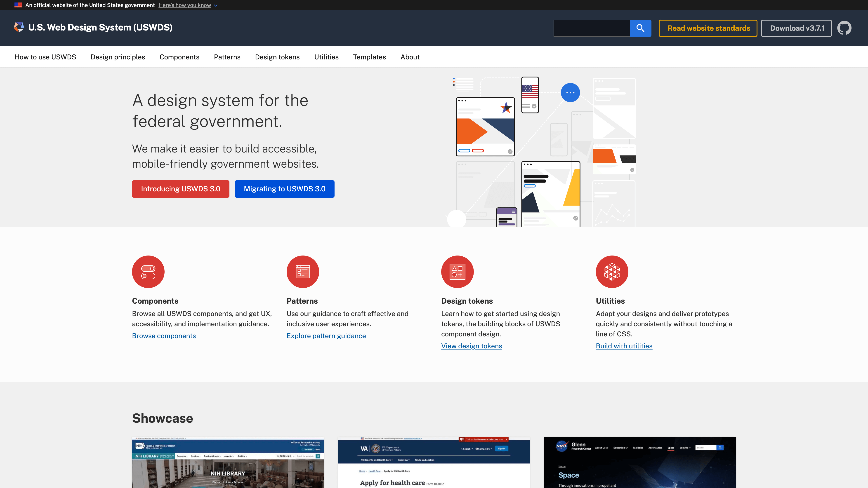Image resolution: width=868 pixels, height=488 pixels.
Task: Click the GitHub octocat icon
Action: point(844,28)
